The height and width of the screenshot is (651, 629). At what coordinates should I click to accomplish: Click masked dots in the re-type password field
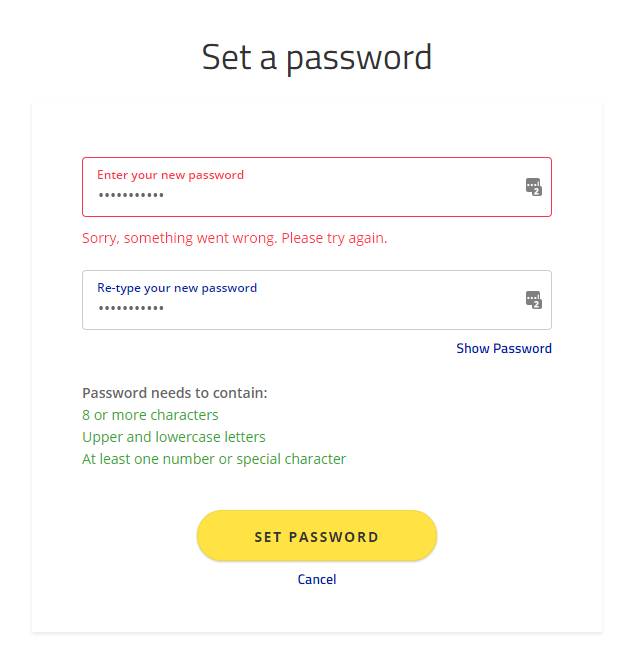(x=131, y=308)
